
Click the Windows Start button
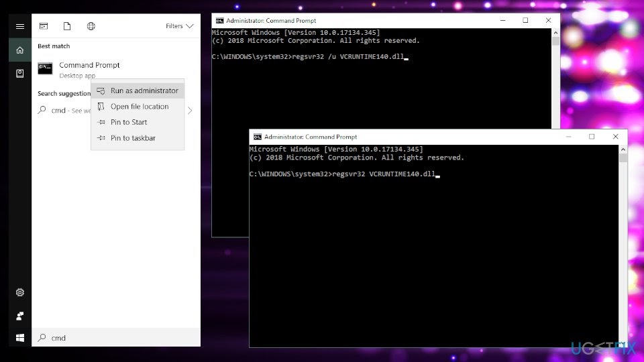20,338
